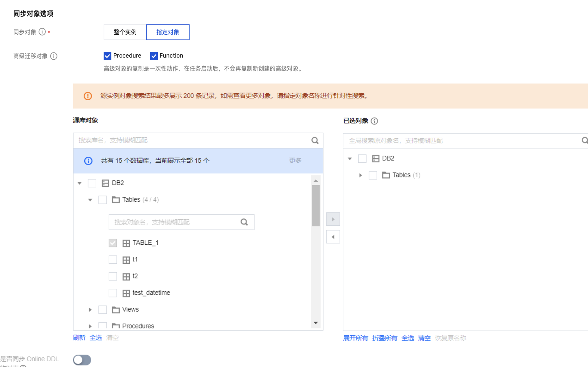588x367 pixels.
Task: Click the 刷新 link under source objects
Action: tap(79, 338)
